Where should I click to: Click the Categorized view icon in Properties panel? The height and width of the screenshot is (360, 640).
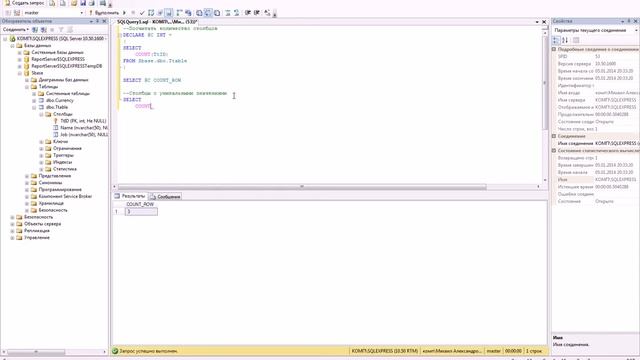coord(556,40)
